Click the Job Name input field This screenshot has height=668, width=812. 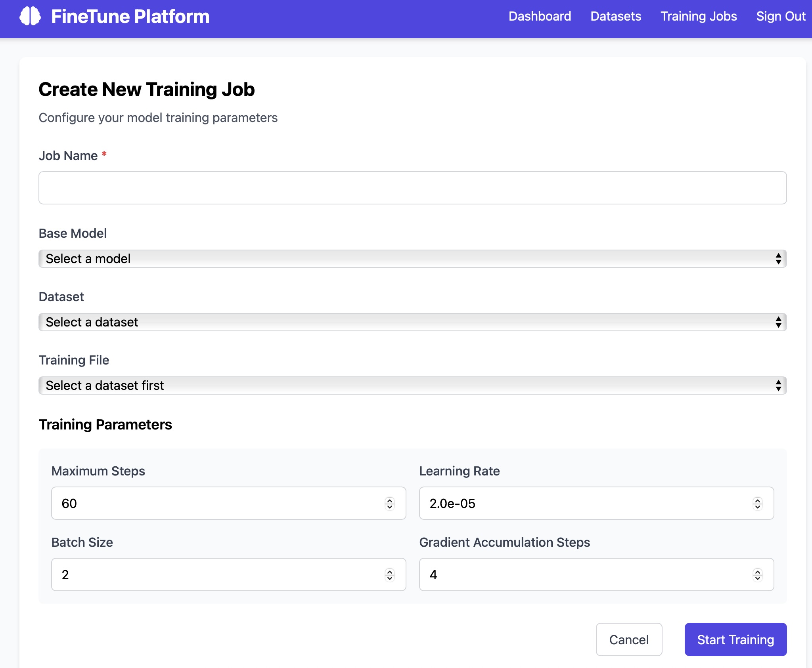412,187
